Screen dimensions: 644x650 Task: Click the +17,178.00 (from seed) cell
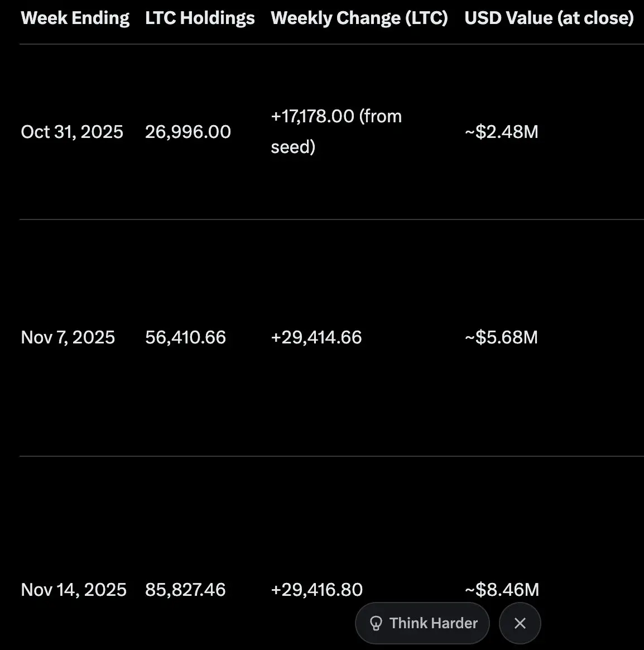click(336, 131)
